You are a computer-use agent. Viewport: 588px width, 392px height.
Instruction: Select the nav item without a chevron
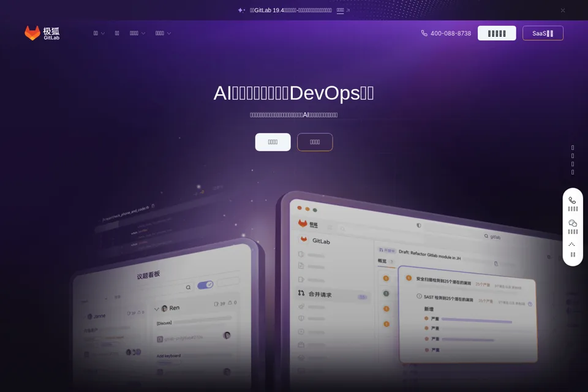click(117, 34)
